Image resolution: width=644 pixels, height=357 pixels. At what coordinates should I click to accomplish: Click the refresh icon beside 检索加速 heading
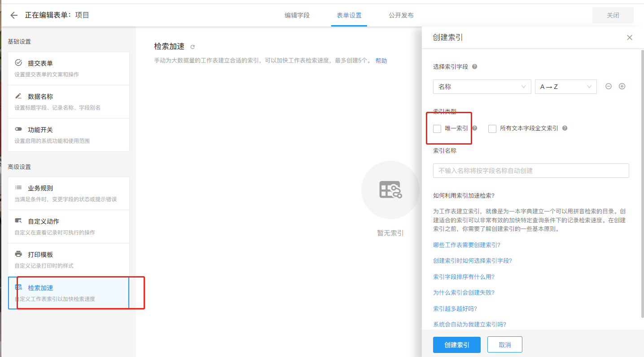click(193, 47)
